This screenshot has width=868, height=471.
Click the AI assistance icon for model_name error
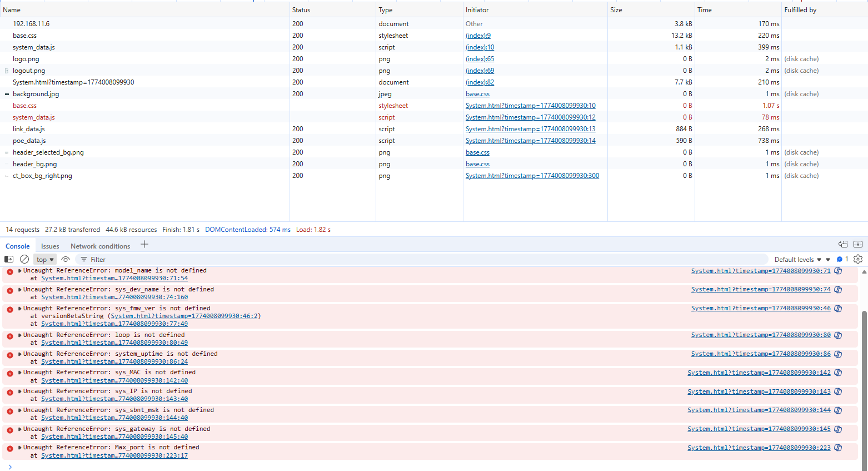(838, 271)
